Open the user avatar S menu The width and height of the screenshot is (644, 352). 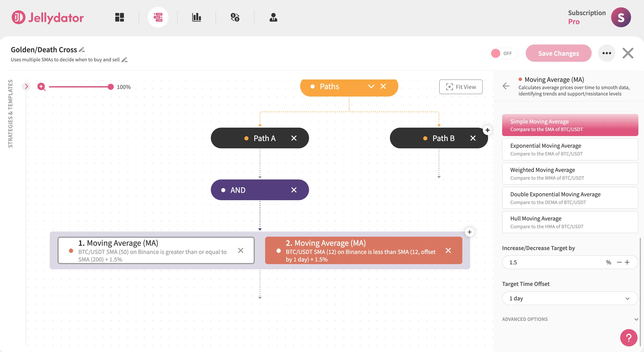point(621,17)
